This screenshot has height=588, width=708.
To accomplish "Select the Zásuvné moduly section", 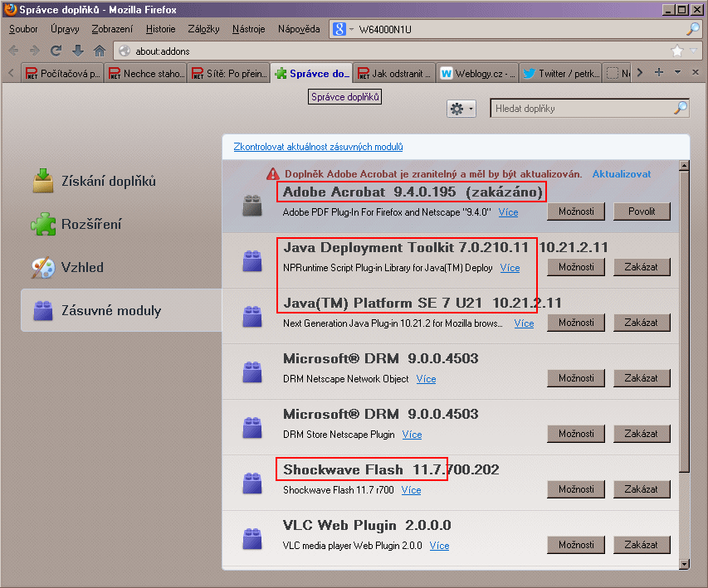I will pyautogui.click(x=121, y=310).
